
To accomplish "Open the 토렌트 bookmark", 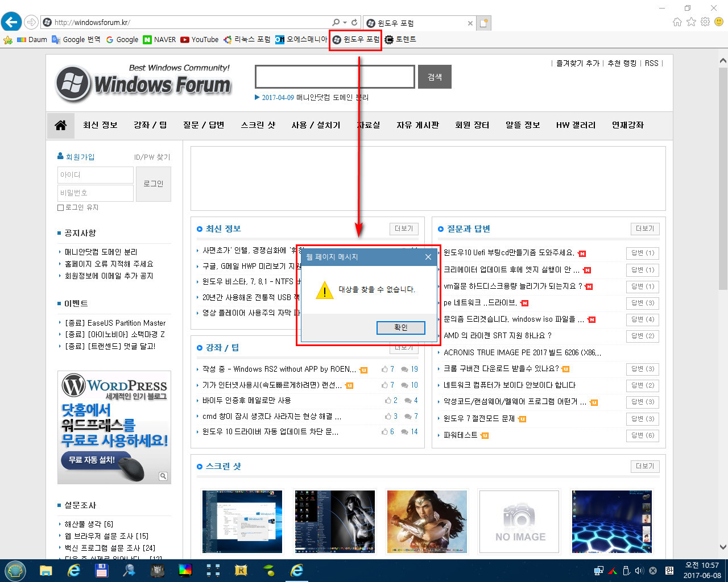I will [x=400, y=40].
